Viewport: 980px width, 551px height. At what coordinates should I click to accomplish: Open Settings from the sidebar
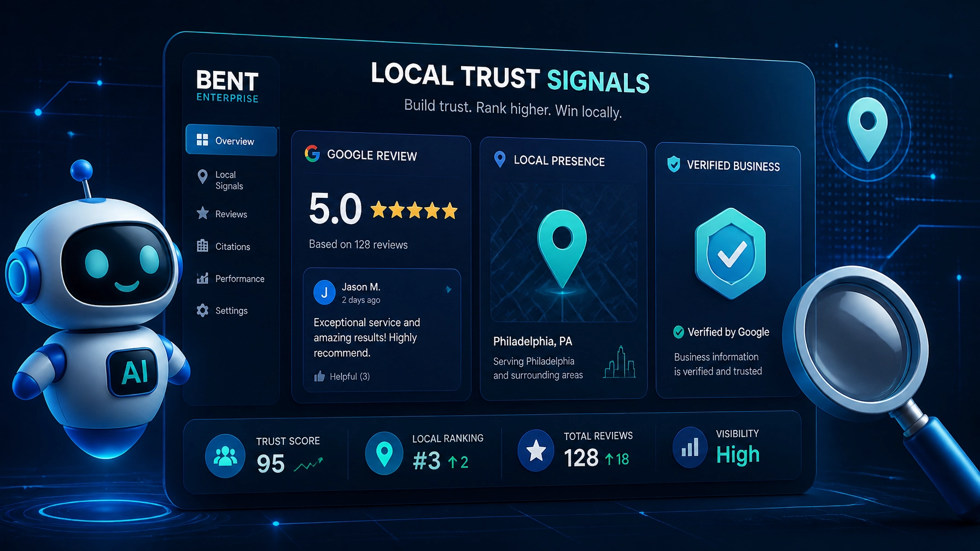coord(231,310)
